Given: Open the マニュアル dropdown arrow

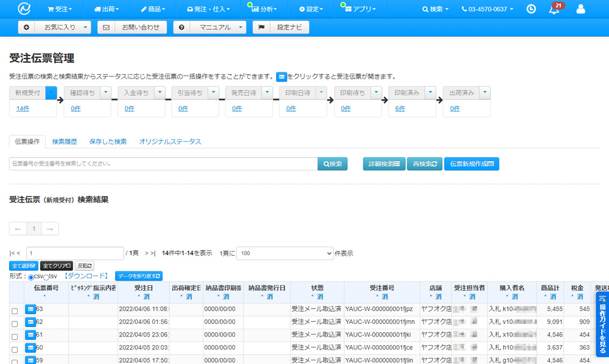Looking at the screenshot, I should coord(241,27).
